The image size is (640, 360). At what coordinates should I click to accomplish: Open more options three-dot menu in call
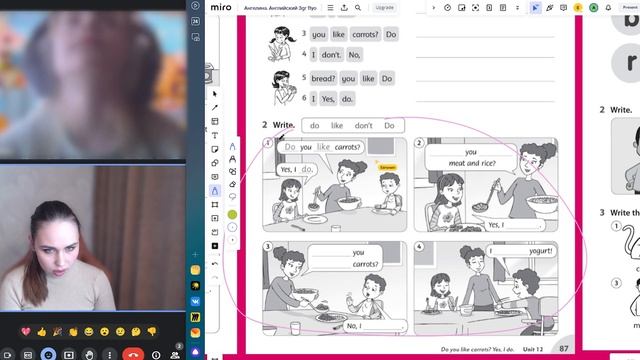(x=109, y=355)
